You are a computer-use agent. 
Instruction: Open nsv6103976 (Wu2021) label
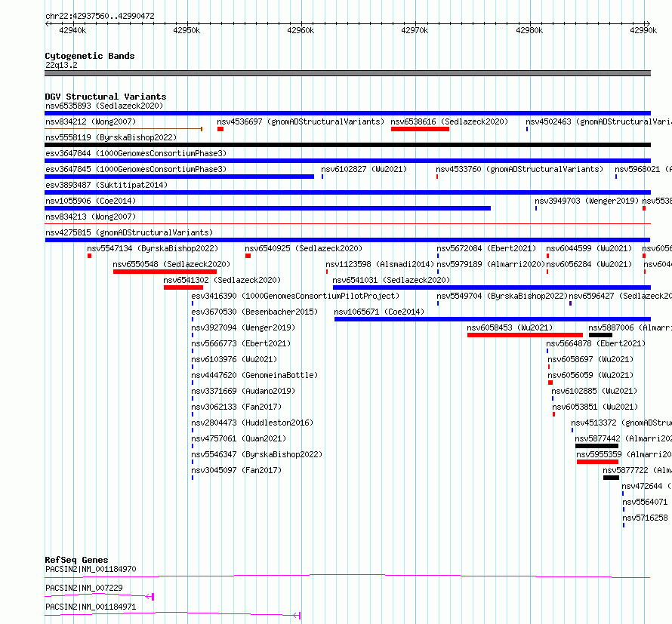click(234, 359)
